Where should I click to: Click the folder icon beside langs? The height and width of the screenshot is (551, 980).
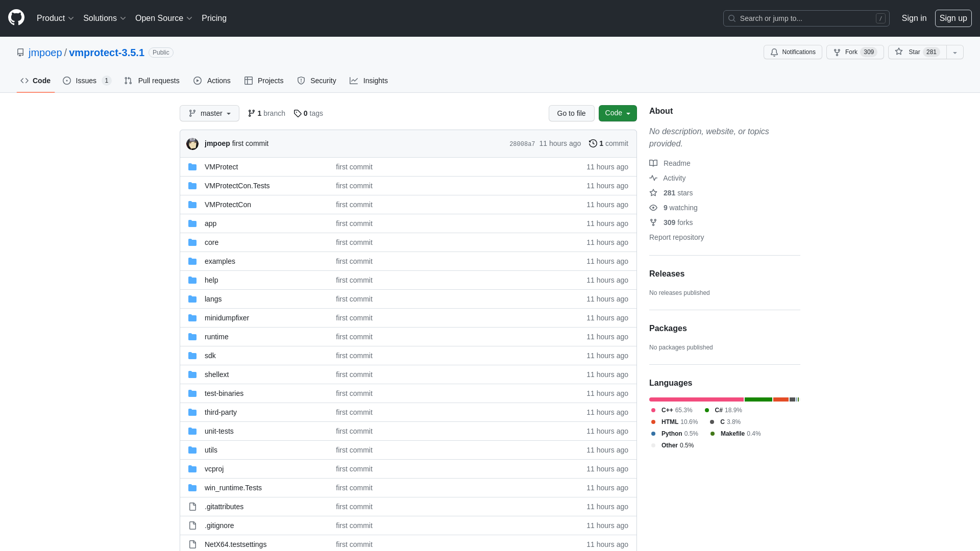tap(192, 299)
